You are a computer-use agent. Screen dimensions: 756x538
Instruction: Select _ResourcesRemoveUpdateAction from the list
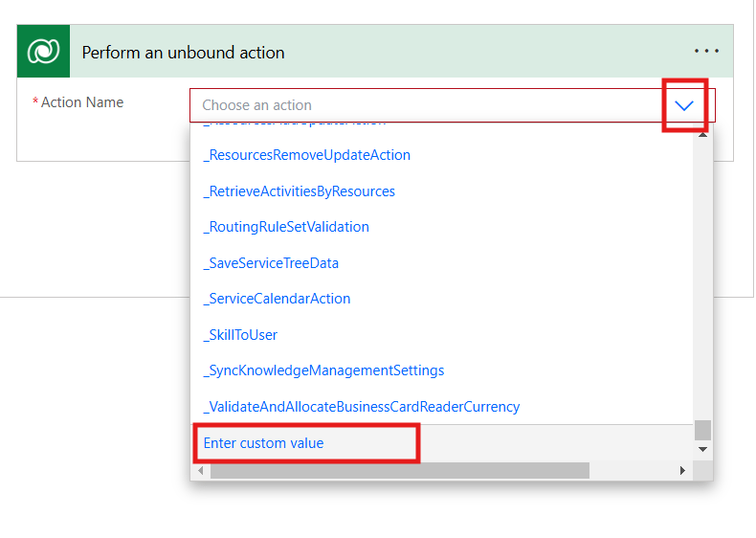(x=306, y=155)
